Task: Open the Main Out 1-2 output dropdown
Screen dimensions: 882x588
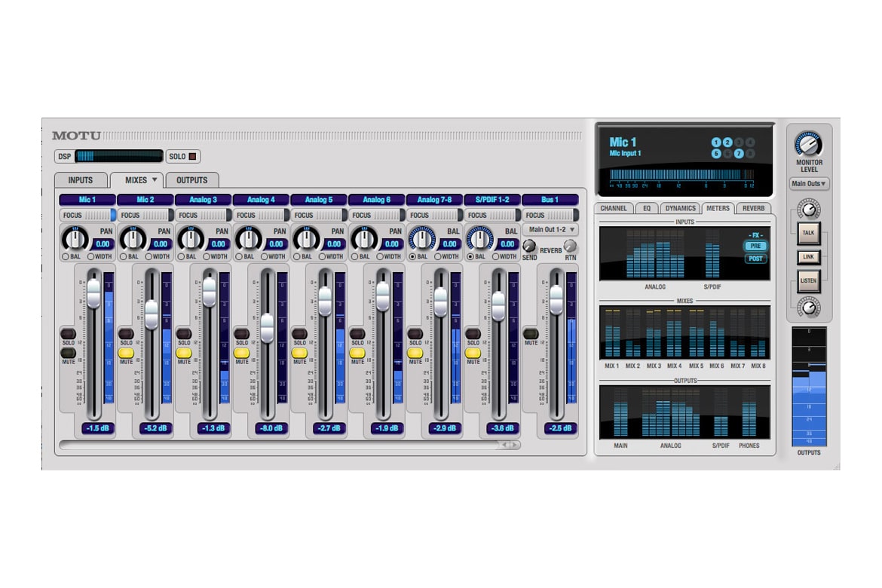Action: (x=550, y=229)
